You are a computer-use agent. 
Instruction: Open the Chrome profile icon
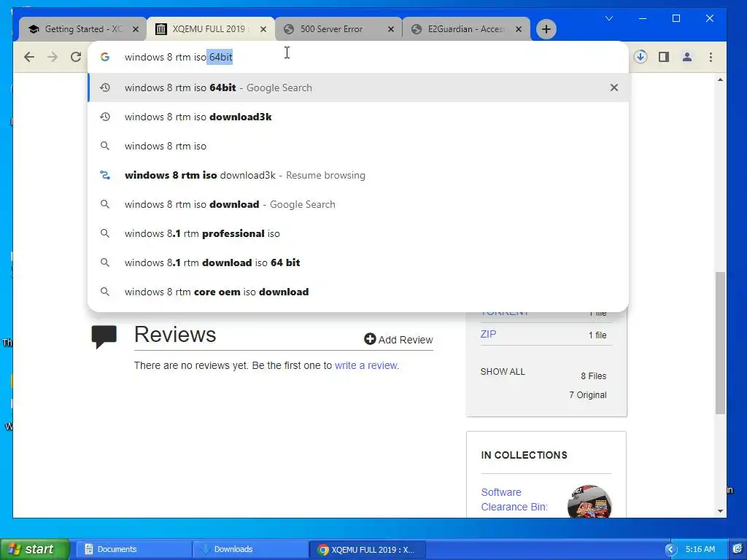(x=687, y=57)
